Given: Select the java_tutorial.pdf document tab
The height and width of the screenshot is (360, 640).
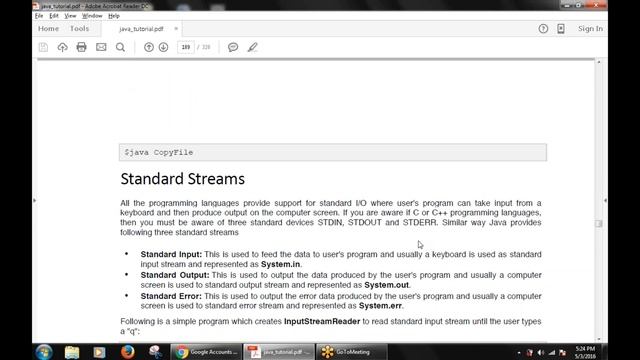Looking at the screenshot, I should click(141, 29).
